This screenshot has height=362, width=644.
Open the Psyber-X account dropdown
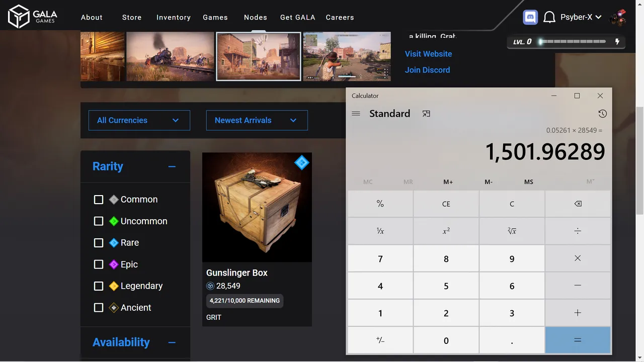[581, 17]
